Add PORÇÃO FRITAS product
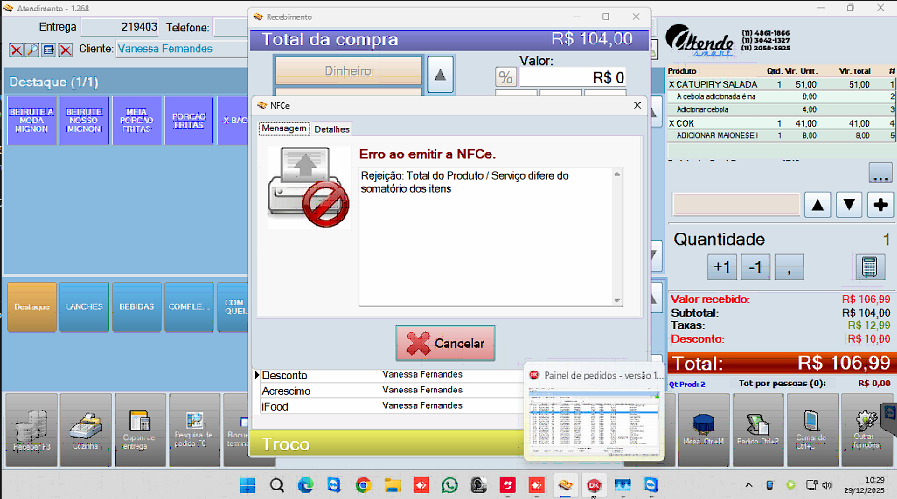The width and height of the screenshot is (897, 499). 189,121
